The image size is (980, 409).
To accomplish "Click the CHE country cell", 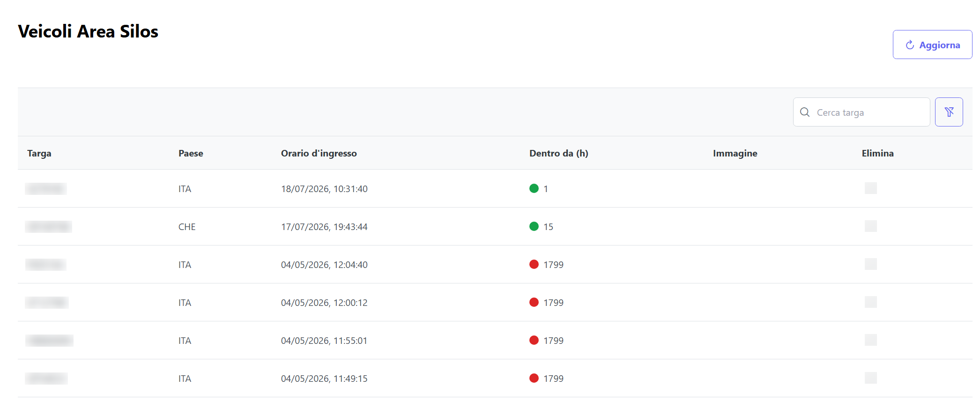I will 187,227.
